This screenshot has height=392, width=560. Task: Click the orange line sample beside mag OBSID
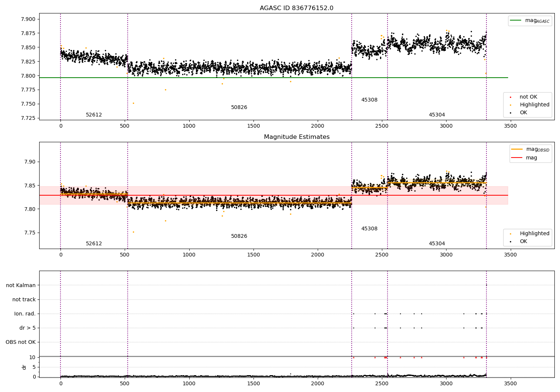[517, 149]
